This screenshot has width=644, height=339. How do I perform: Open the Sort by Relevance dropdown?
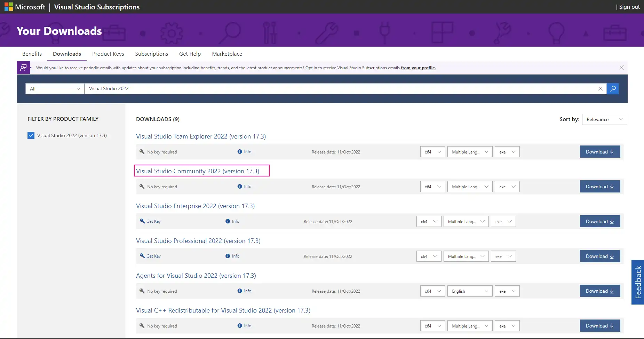604,119
